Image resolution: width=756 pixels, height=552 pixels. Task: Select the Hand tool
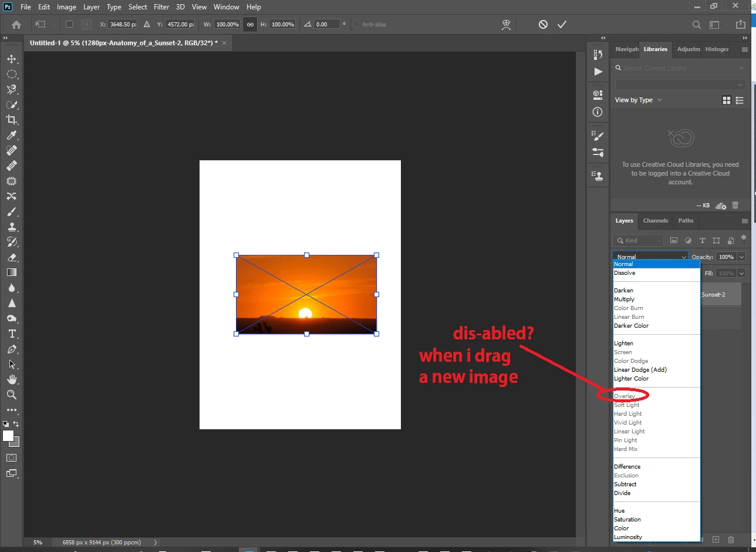[11, 379]
